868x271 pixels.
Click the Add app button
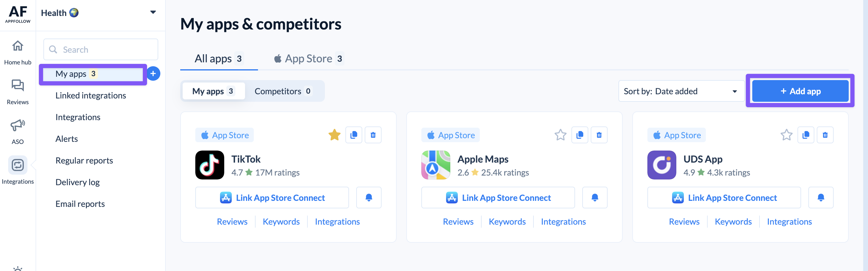[800, 91]
